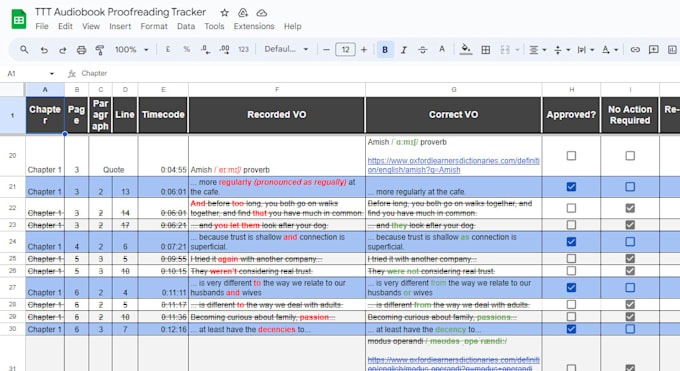
Task: Uncheck Approved box in row 27
Action: pos(571,288)
